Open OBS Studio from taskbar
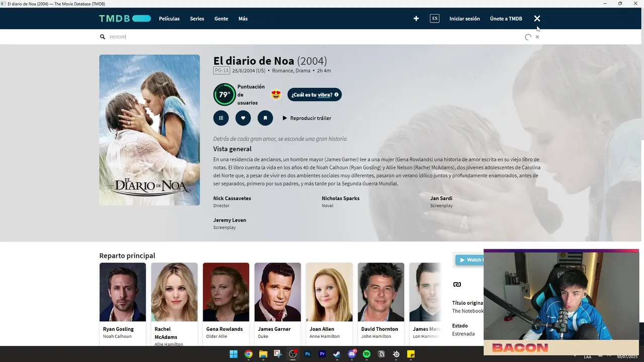This screenshot has height=362, width=644. pyautogui.click(x=293, y=354)
